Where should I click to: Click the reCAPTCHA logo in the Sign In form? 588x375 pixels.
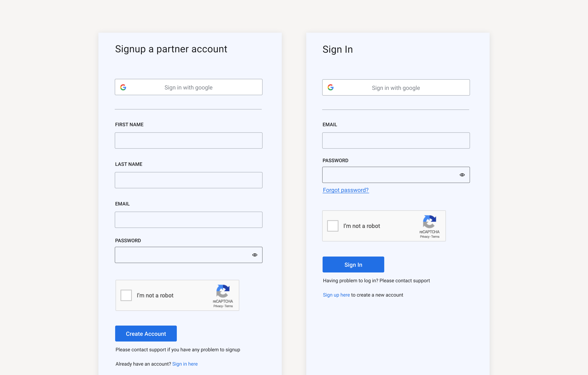(429, 222)
